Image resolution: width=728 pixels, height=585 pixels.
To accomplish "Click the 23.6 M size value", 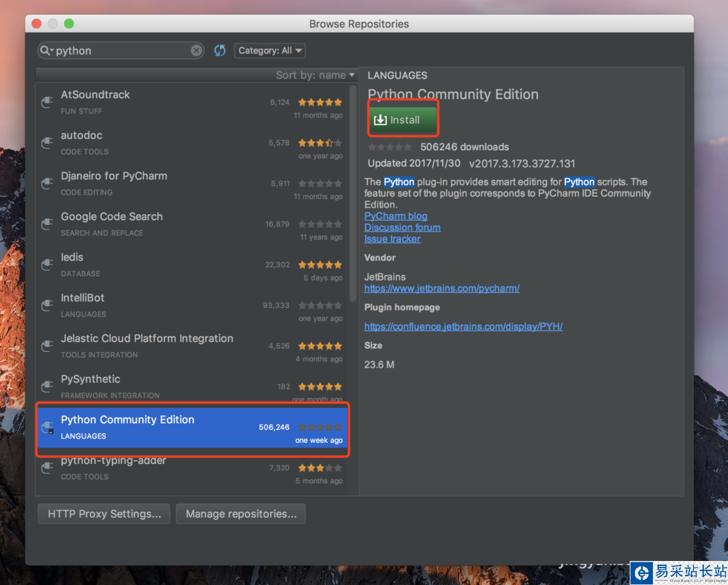I will (379, 365).
